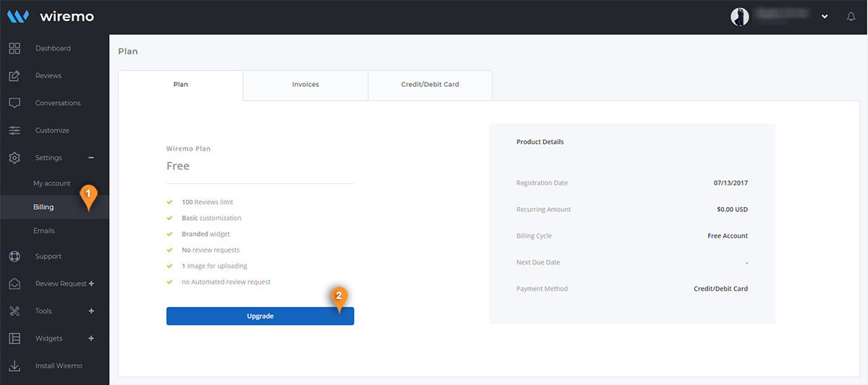Click the 'Basic customization' feature
This screenshot has width=868, height=385.
point(212,218)
